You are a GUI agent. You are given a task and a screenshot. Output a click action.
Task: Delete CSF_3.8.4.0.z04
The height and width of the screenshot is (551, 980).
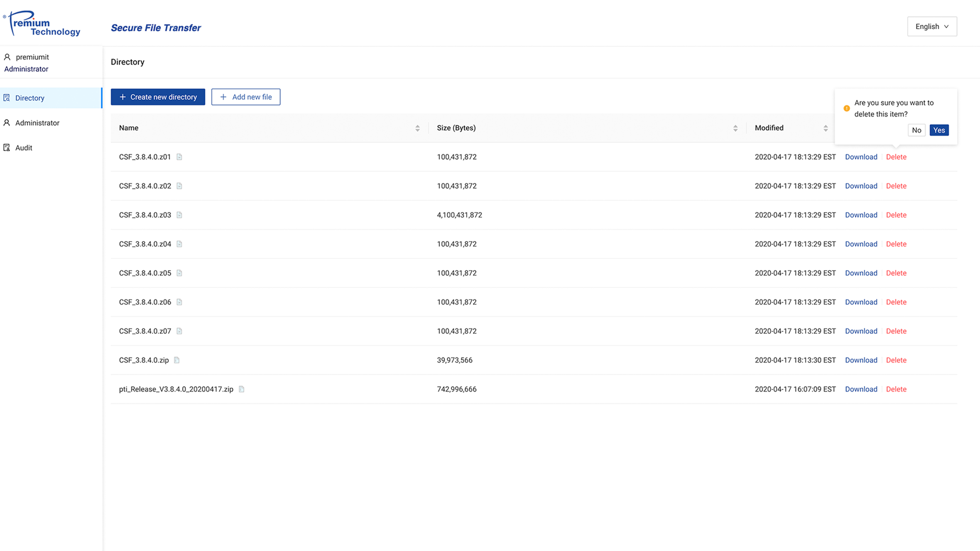coord(896,244)
